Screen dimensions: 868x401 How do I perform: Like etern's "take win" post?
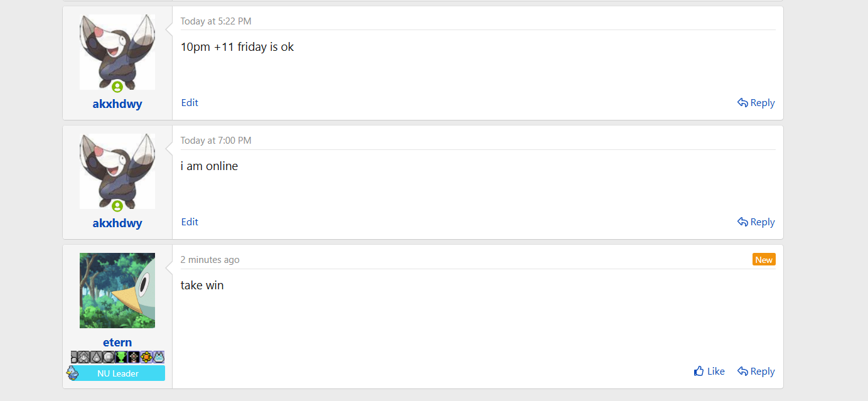point(709,372)
